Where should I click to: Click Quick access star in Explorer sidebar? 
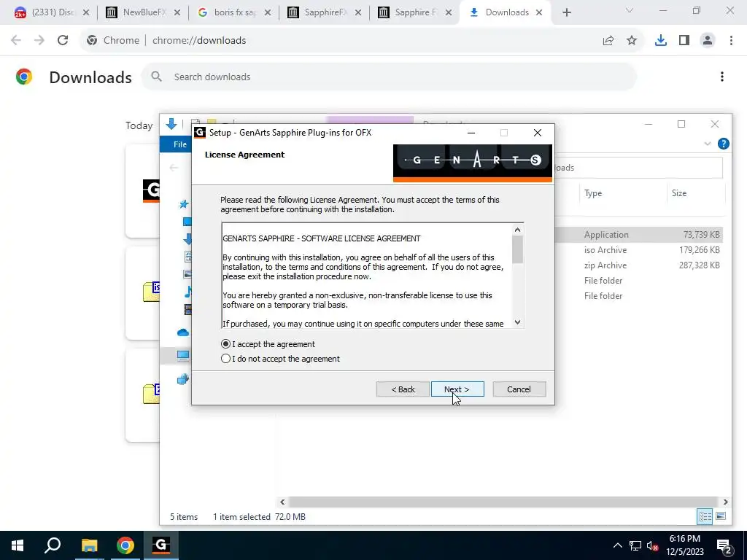[x=183, y=204]
